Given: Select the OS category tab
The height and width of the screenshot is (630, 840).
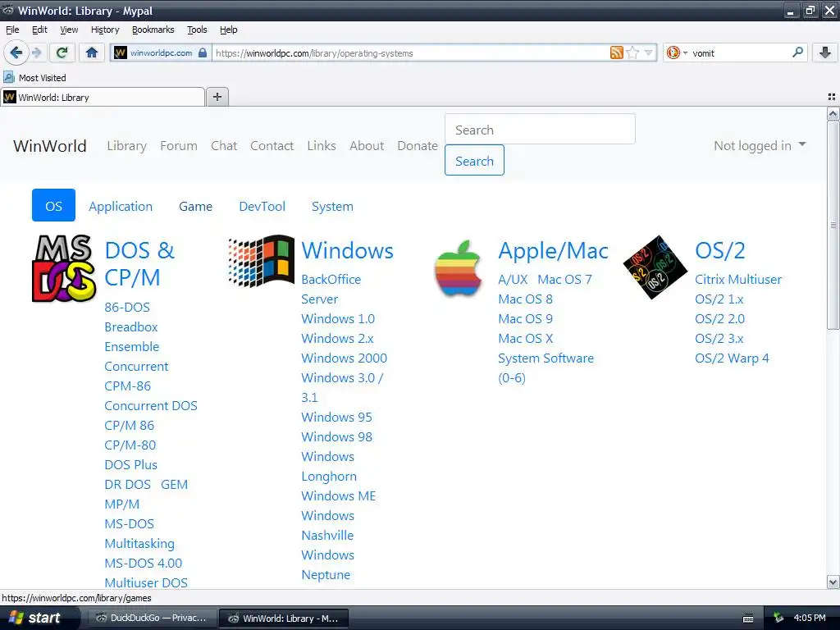Looking at the screenshot, I should [53, 205].
